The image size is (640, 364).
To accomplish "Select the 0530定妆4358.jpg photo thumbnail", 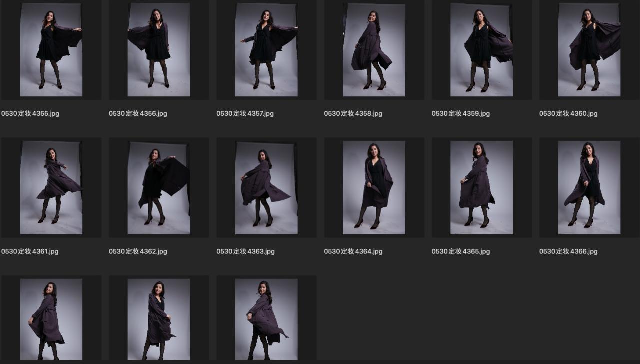I will [x=374, y=50].
